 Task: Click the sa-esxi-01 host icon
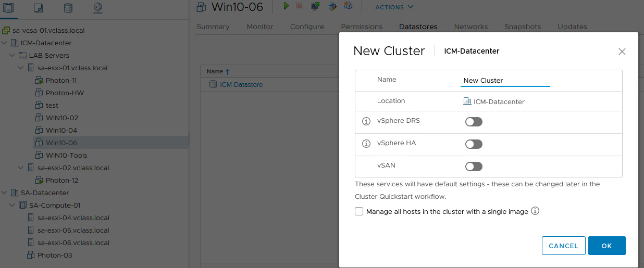pyautogui.click(x=31, y=68)
